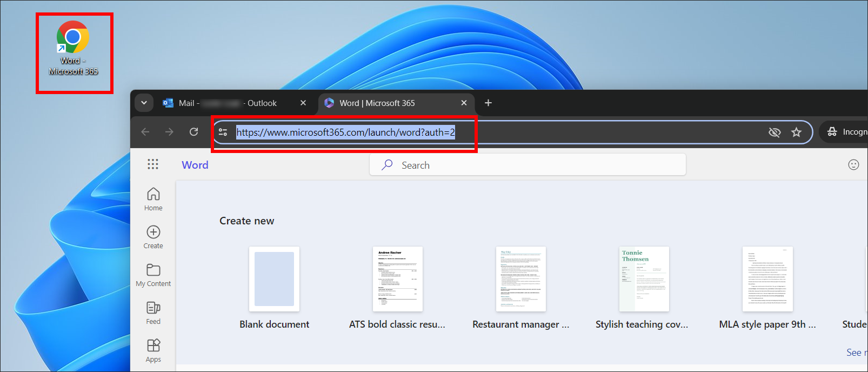Open Apps in the sidebar
Screen dimensions: 868x372
pos(153,350)
